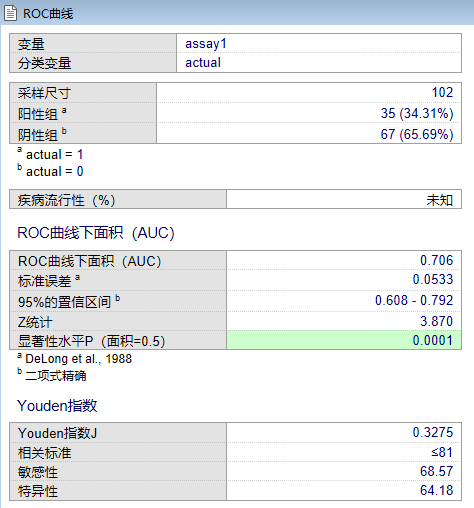This screenshot has height=508, width=474.
Task: Click the positive group count 35 (34.31%)
Action: [x=417, y=113]
